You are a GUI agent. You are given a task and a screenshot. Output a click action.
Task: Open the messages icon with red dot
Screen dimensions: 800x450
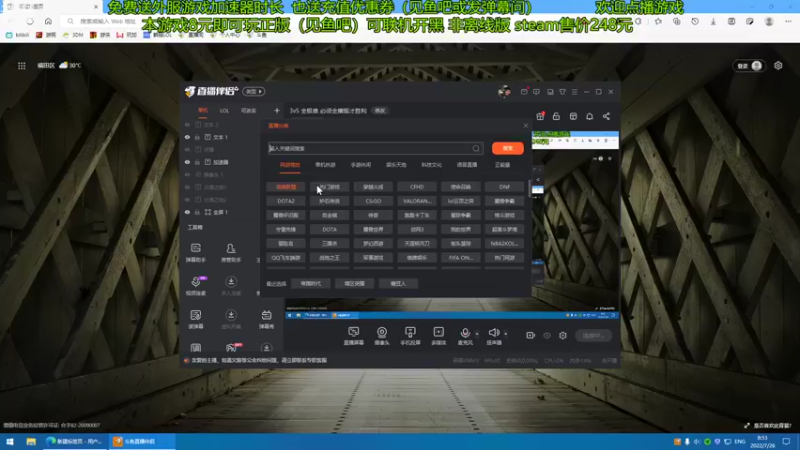coord(524,92)
